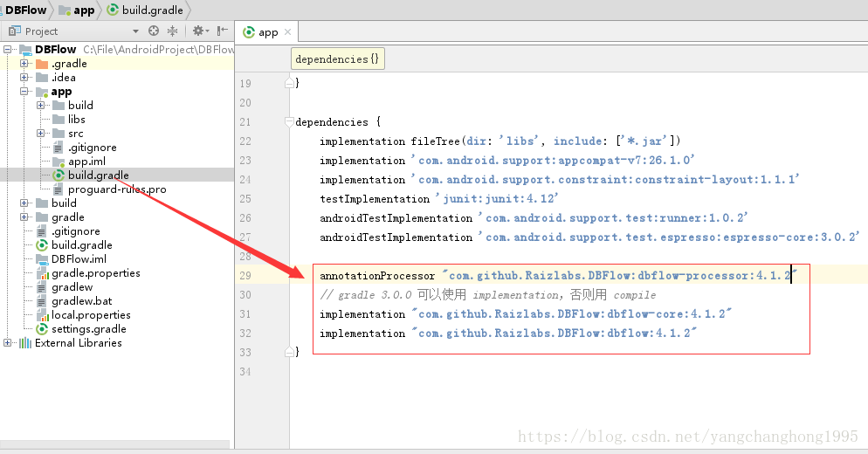The width and height of the screenshot is (868, 454).
Task: Expand the root-level build folder
Action: pyautogui.click(x=24, y=203)
